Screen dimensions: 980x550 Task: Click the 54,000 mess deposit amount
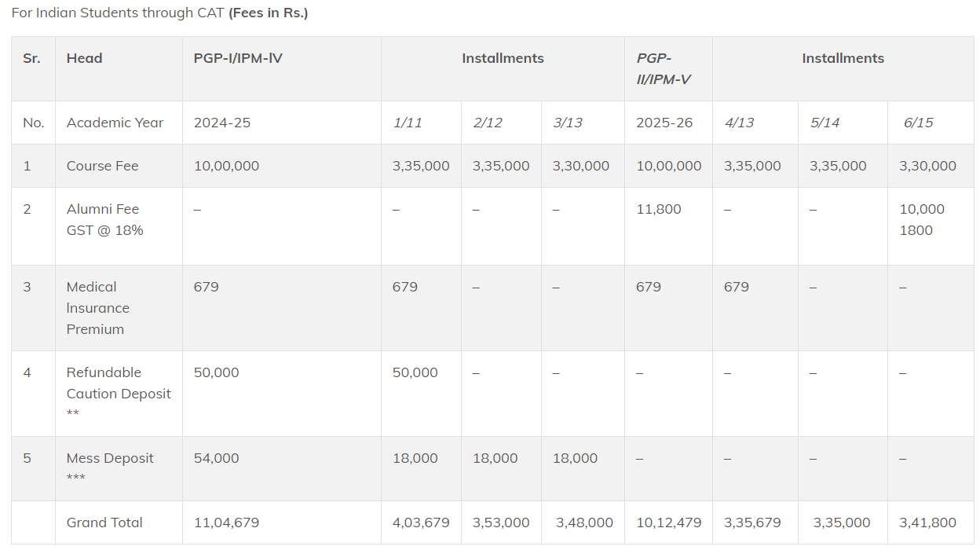[216, 458]
